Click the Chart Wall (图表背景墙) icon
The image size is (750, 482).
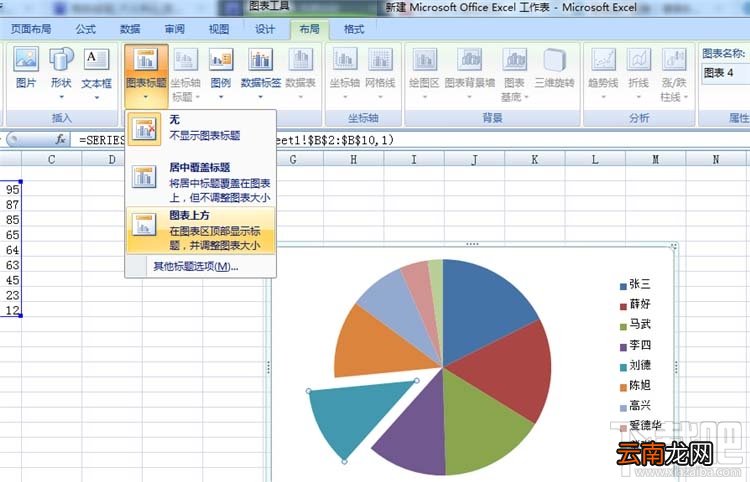coord(469,59)
